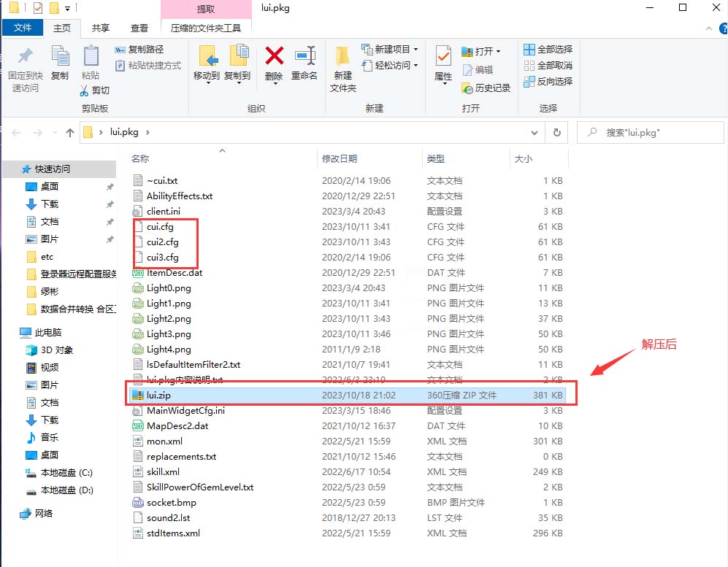Click the Pin to Quick access icon
The width and height of the screenshot is (728, 567).
pyautogui.click(x=25, y=57)
